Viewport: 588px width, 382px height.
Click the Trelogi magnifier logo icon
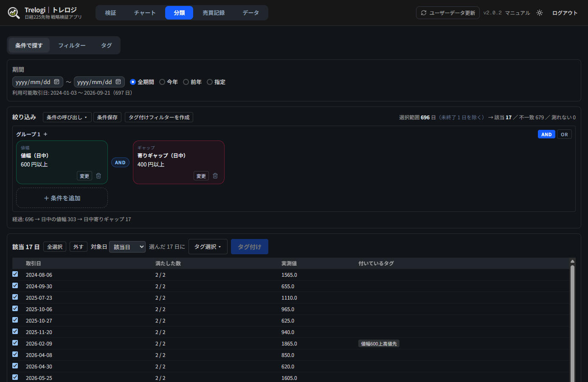point(14,13)
